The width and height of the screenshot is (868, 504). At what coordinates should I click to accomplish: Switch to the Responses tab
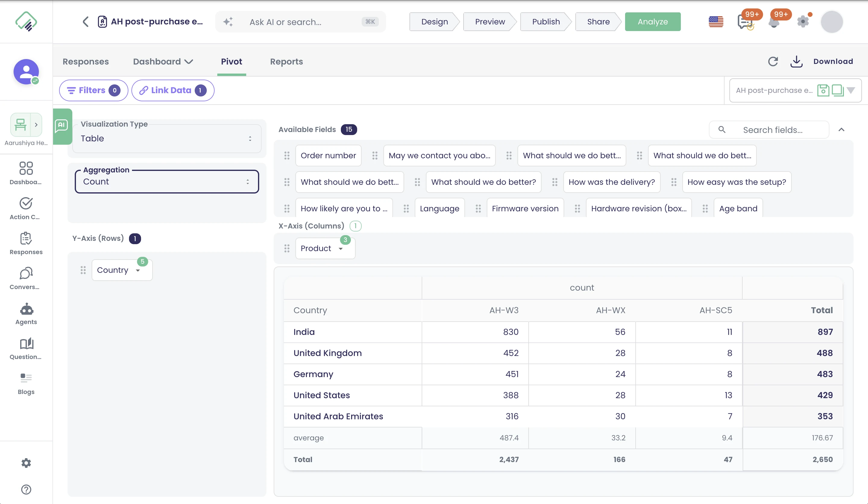86,62
